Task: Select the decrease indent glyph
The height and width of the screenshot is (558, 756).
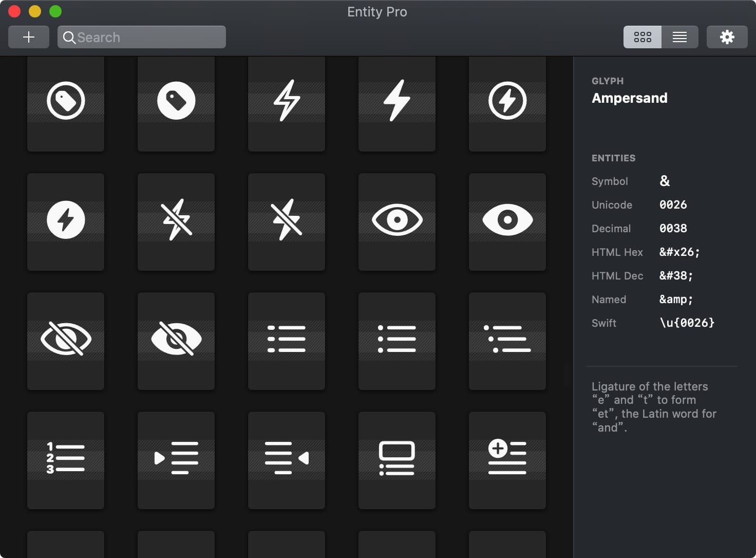Action: (x=287, y=460)
